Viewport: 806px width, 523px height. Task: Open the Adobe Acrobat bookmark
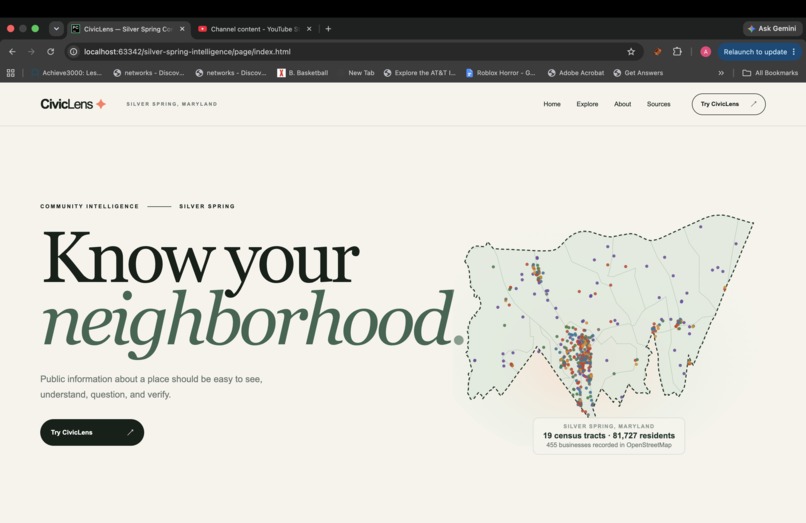click(x=576, y=73)
